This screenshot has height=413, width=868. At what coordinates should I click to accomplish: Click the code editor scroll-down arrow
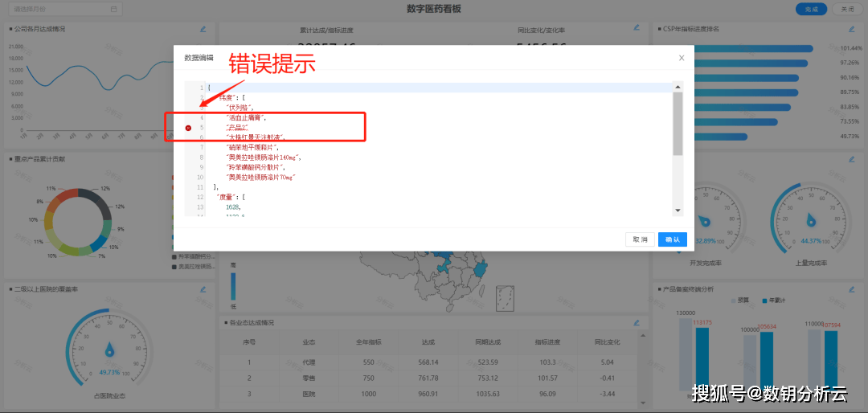678,211
